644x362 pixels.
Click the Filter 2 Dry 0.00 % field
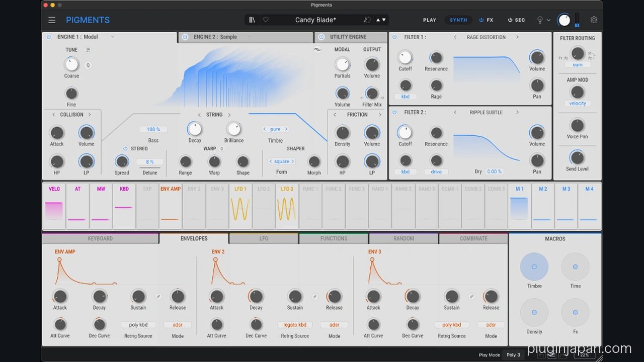[495, 172]
